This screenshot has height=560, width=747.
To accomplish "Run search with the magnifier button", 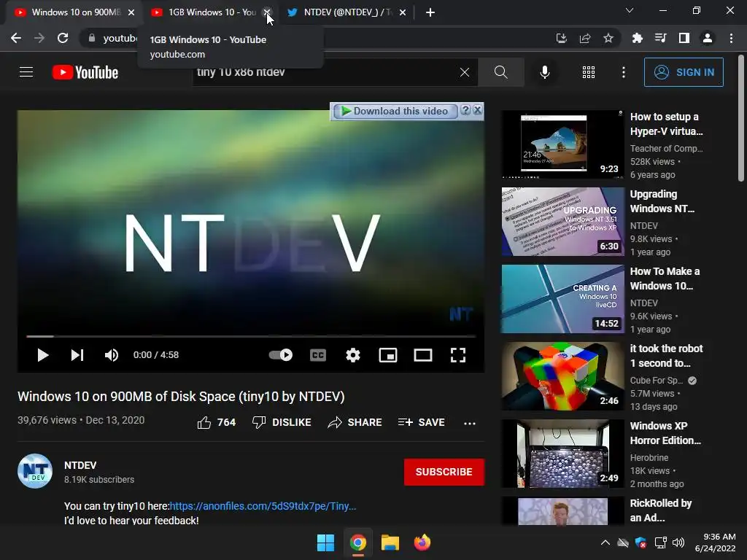I will 500,72.
